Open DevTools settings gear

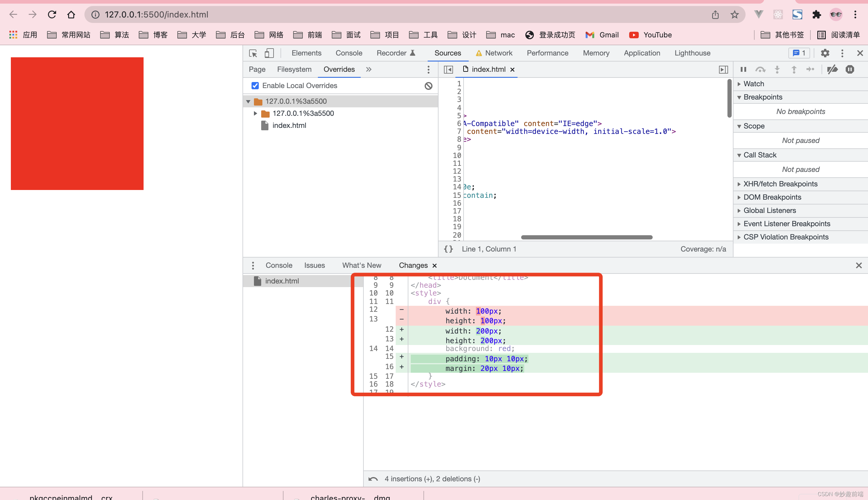click(x=825, y=53)
